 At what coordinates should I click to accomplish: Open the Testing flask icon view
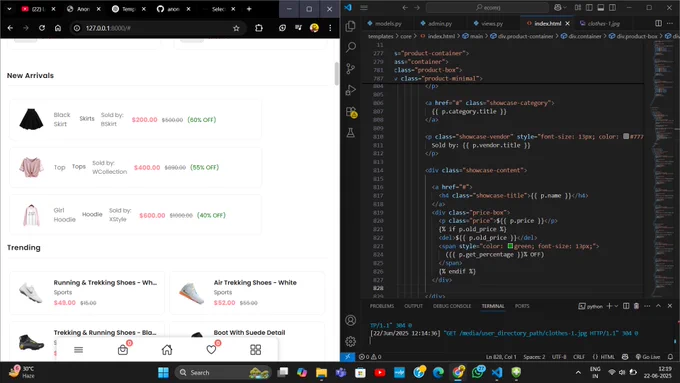tap(351, 133)
